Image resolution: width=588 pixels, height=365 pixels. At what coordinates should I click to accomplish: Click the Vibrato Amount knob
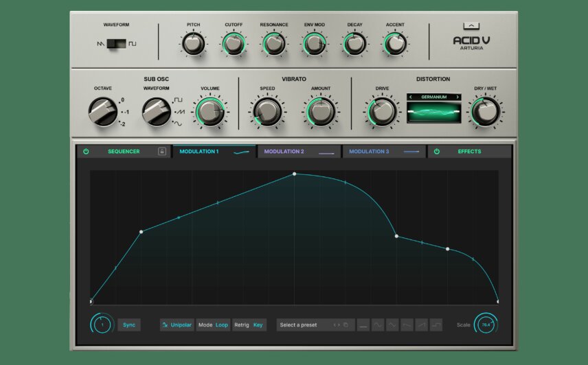[x=321, y=112]
